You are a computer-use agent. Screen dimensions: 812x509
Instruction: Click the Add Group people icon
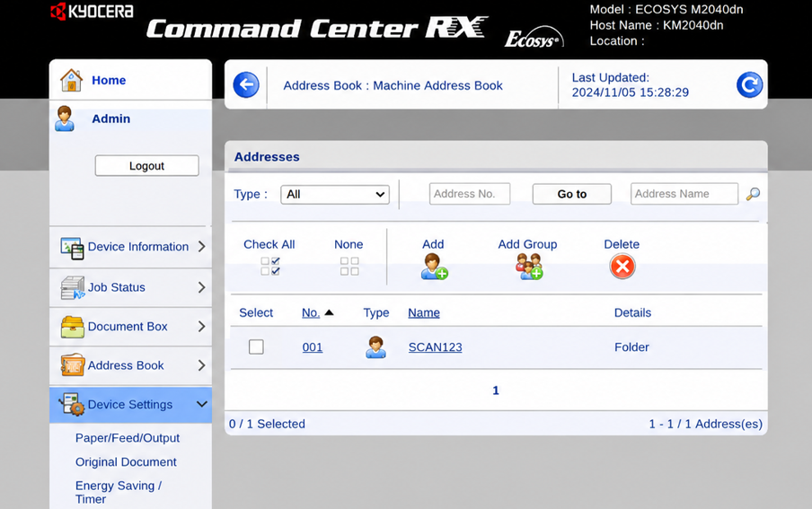[x=529, y=267]
